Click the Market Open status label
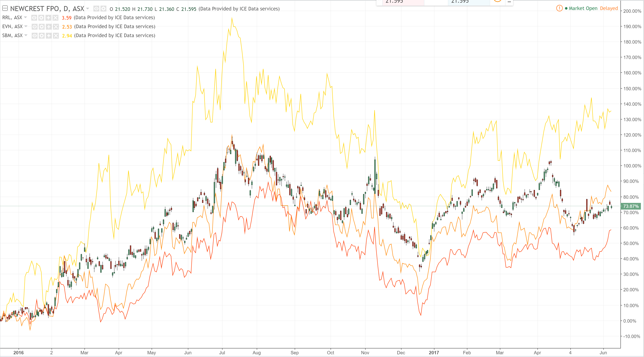This screenshot has width=644, height=357. (x=583, y=8)
